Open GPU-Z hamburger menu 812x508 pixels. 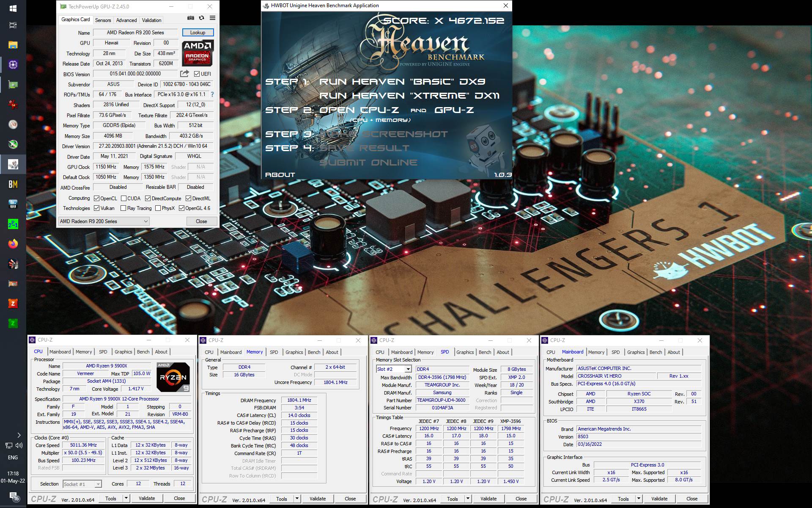(x=212, y=18)
